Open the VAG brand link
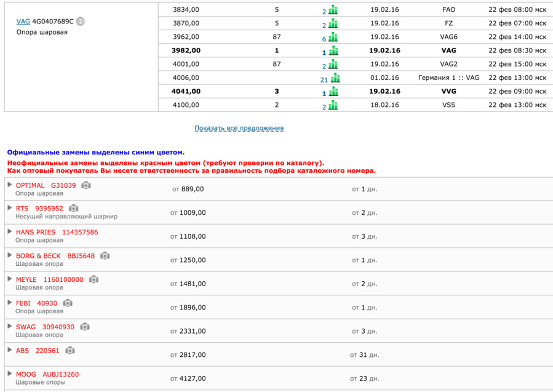This screenshot has height=392, width=553. point(23,22)
